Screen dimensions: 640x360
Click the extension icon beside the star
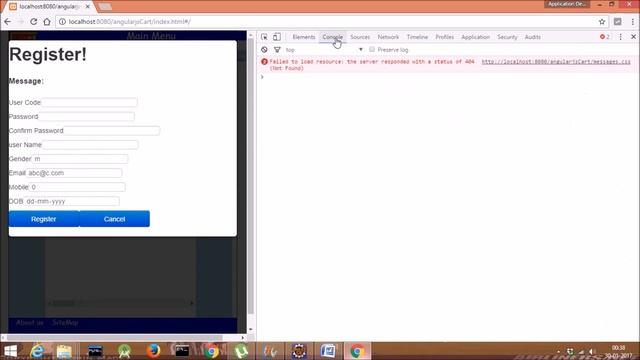(618, 22)
